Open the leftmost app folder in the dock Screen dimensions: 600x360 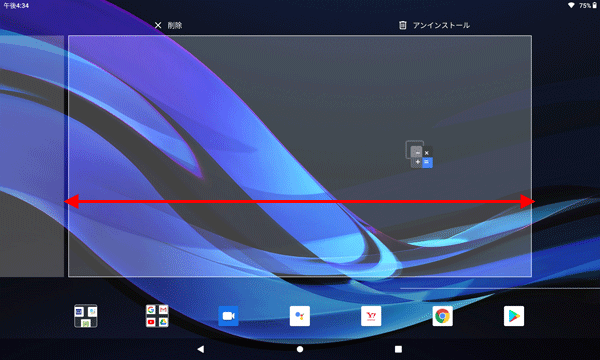click(86, 316)
